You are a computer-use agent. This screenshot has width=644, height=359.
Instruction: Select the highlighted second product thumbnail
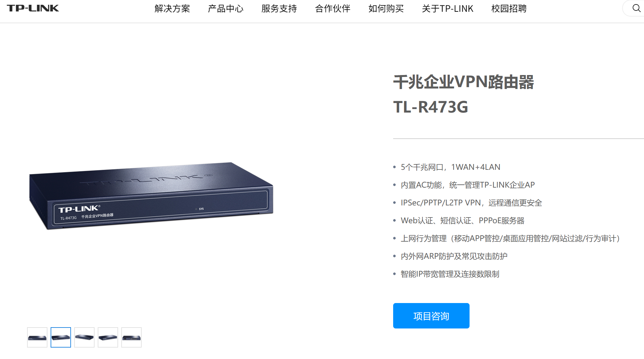(61, 337)
